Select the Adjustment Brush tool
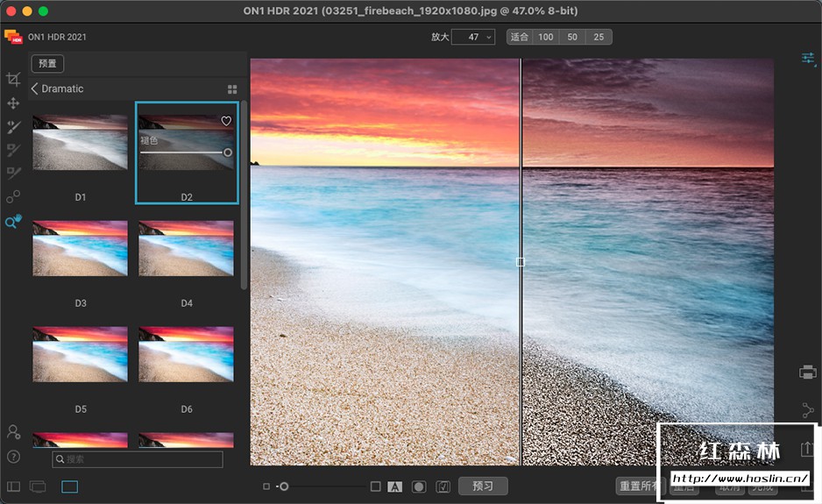The height and width of the screenshot is (504, 822). click(13, 126)
